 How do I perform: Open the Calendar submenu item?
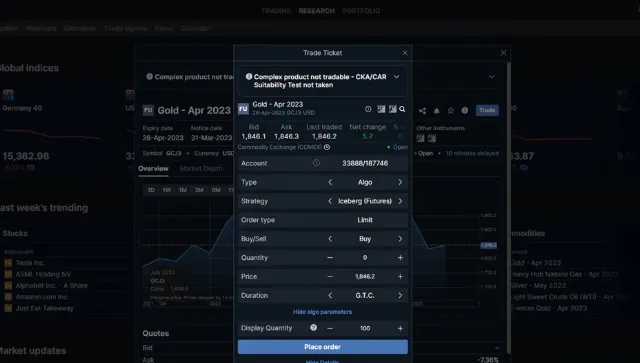click(x=195, y=29)
